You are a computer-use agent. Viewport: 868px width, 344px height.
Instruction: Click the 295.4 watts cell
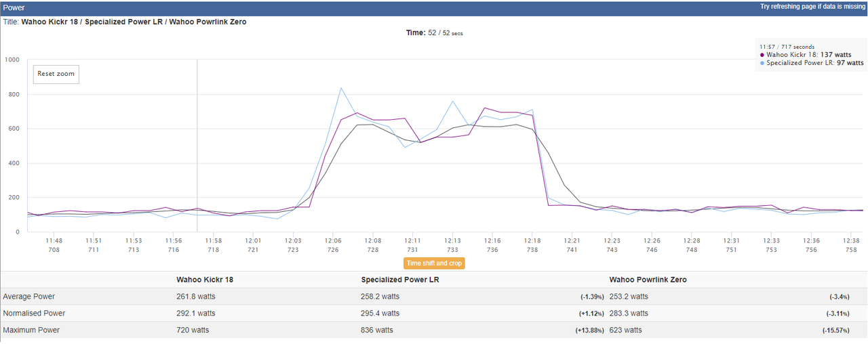[380, 314]
